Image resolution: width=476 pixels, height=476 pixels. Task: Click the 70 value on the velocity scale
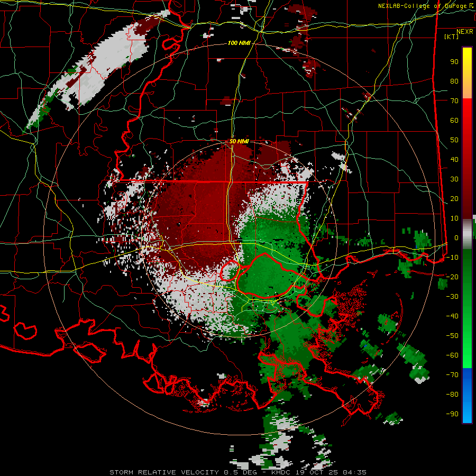454,101
